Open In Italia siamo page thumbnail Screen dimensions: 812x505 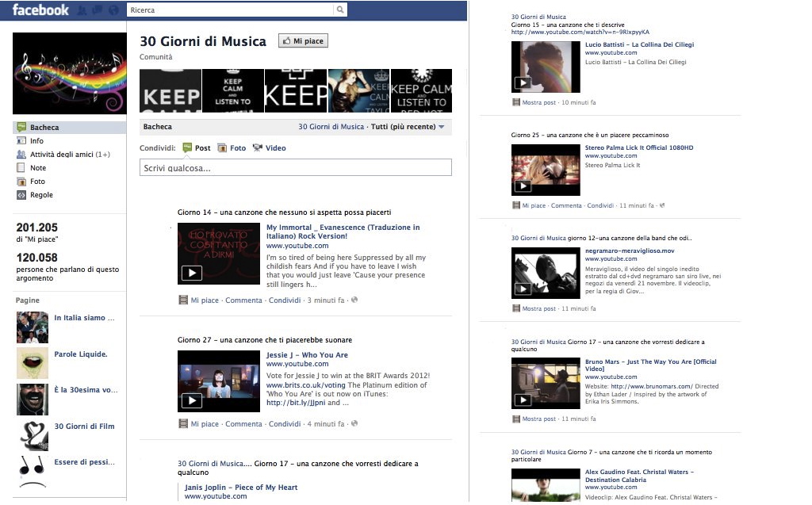click(x=32, y=327)
